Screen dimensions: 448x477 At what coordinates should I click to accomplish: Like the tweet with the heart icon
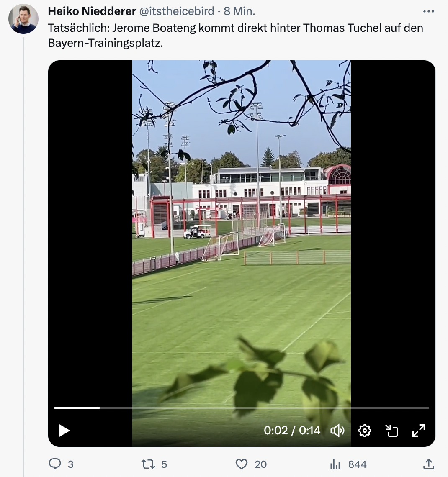click(242, 464)
